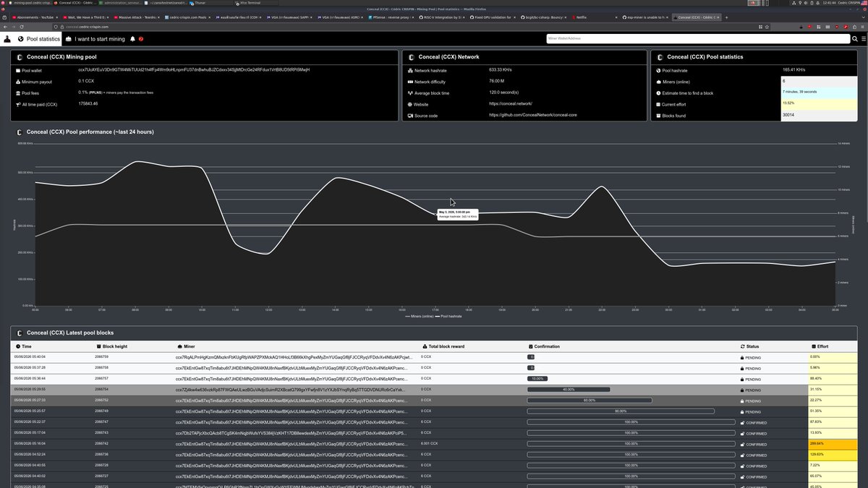Click the search magnifier icon
The width and height of the screenshot is (868, 488).
pos(854,38)
